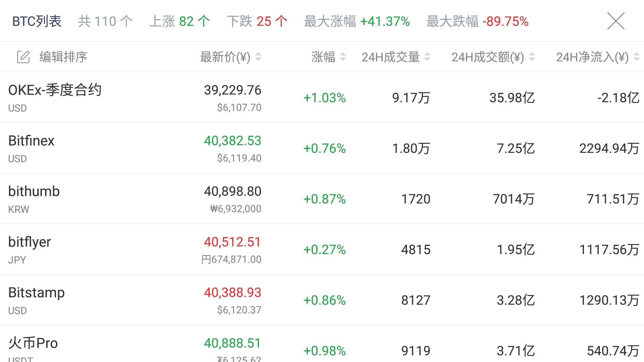Click the 编辑排序 label
Image resolution: width=644 pixels, height=362 pixels.
point(63,57)
